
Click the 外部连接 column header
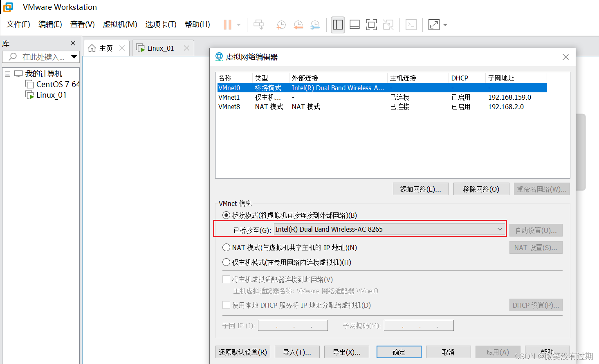(x=338, y=78)
